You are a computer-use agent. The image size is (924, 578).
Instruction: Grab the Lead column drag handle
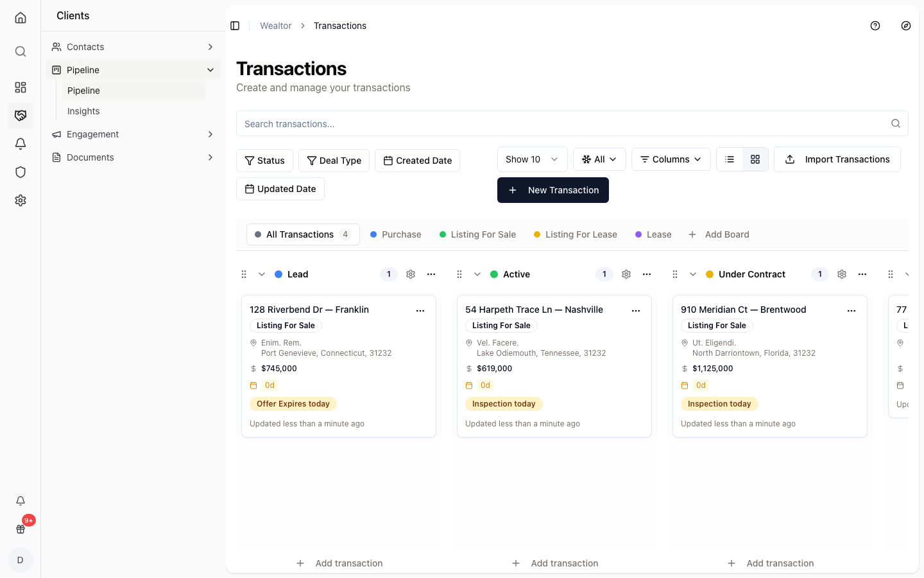(244, 274)
